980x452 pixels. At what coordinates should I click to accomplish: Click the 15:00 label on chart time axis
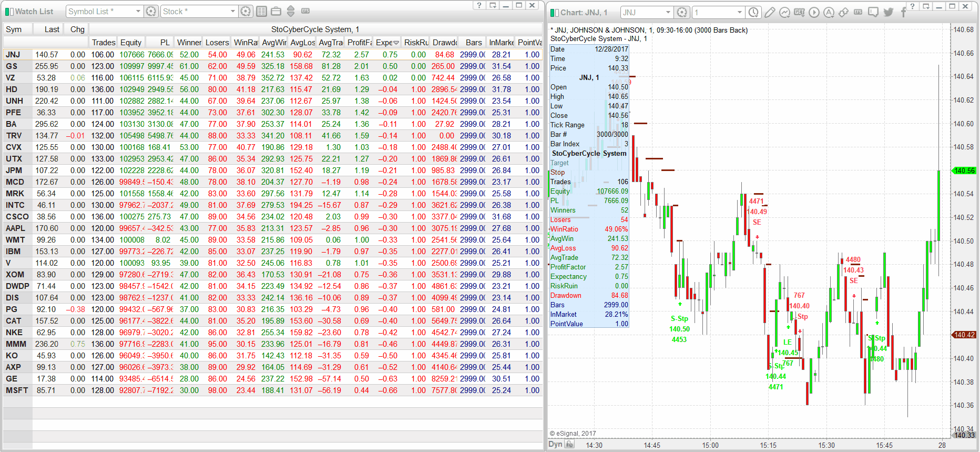click(710, 445)
